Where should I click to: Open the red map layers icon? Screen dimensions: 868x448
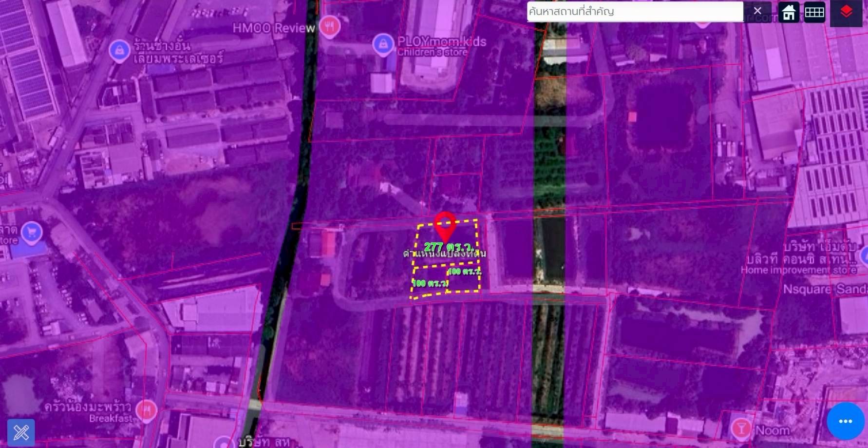tap(846, 12)
